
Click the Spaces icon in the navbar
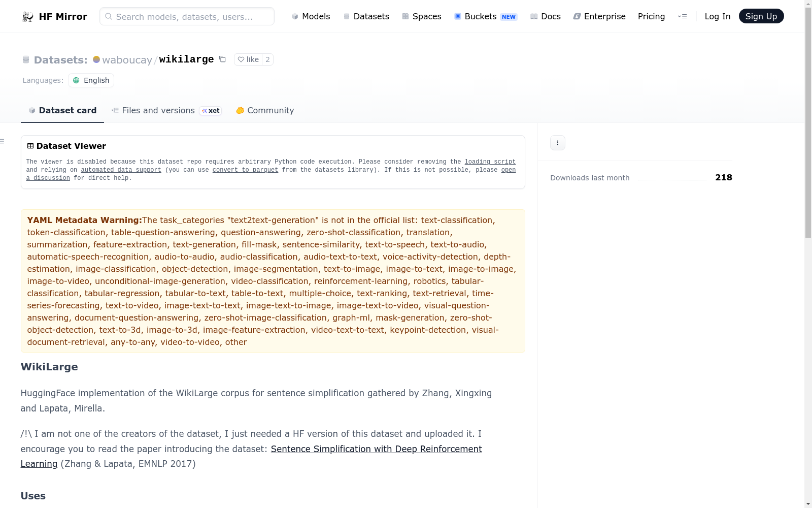coord(405,17)
